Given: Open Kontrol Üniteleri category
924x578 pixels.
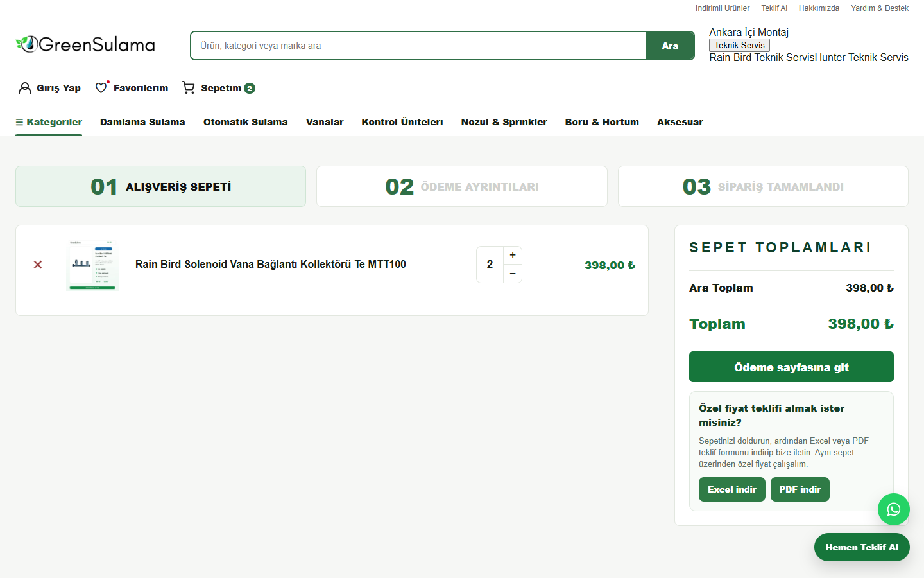Looking at the screenshot, I should [x=402, y=122].
